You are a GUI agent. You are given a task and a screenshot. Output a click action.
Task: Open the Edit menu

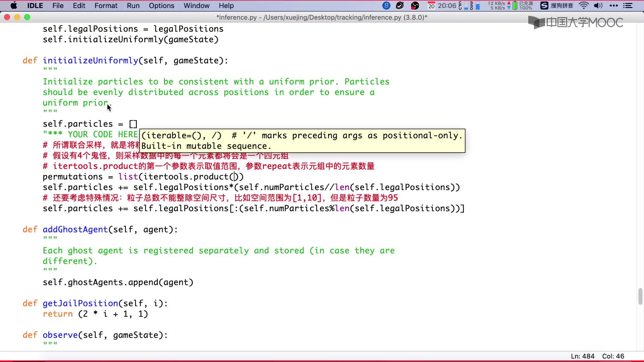tap(79, 6)
